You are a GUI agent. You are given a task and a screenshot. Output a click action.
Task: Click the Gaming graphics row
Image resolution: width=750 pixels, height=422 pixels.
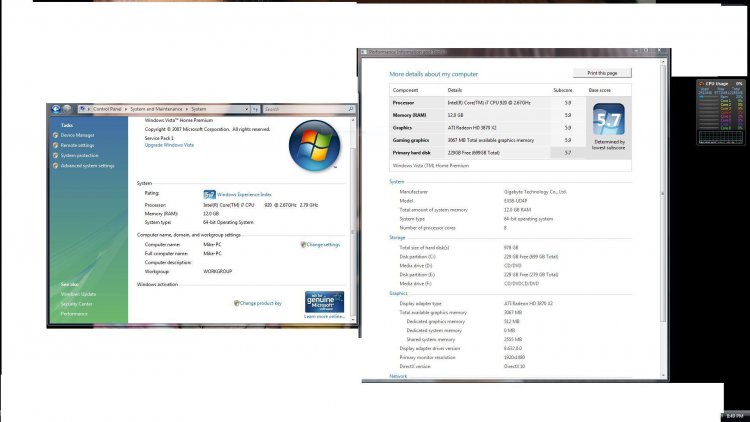[x=487, y=140]
